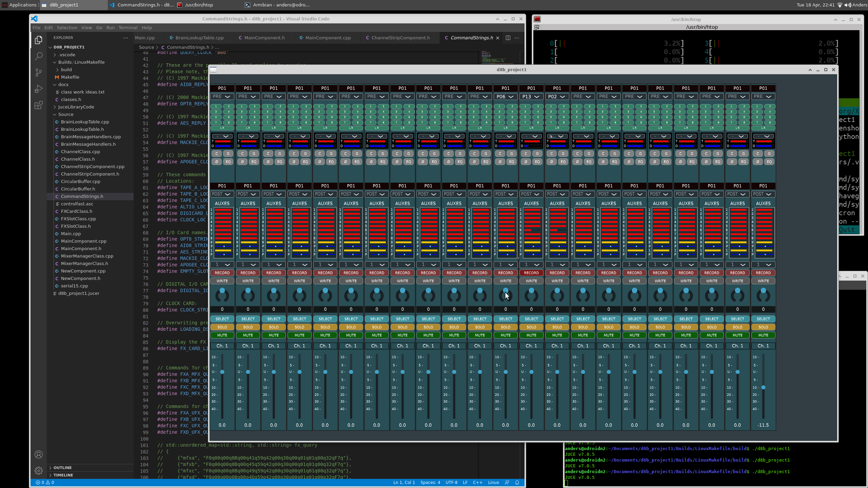Open the Explorer view in VS Code activity bar
Image resolution: width=868 pixels, height=488 pixels.
pos(39,40)
